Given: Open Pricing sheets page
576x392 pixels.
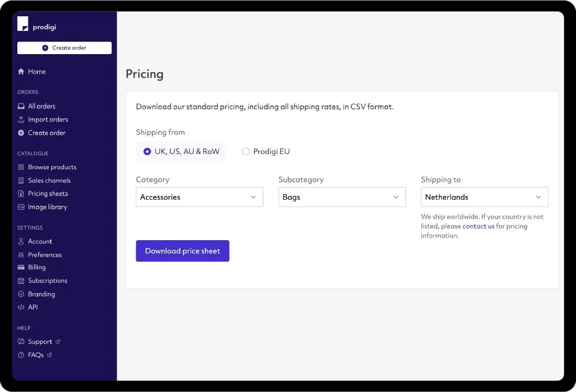Looking at the screenshot, I should [x=43, y=193].
